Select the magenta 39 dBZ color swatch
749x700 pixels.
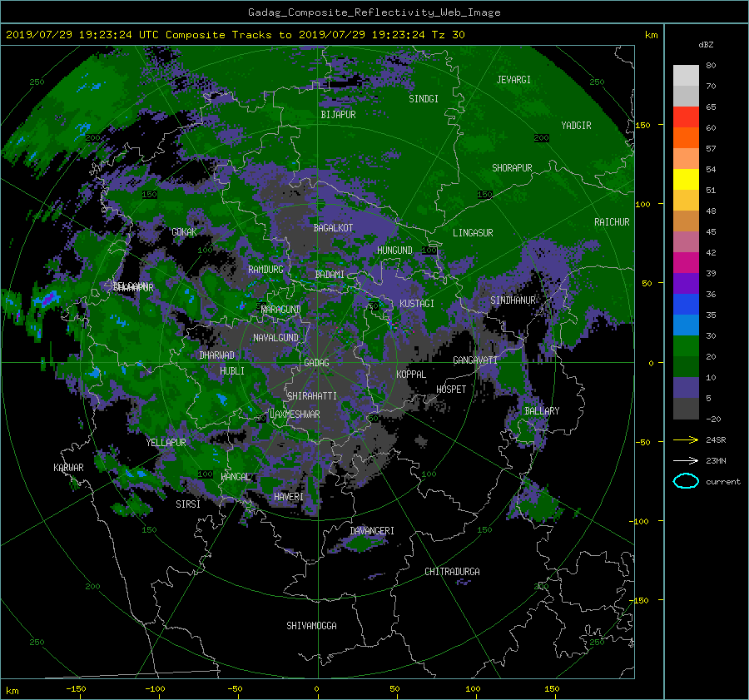(686, 262)
